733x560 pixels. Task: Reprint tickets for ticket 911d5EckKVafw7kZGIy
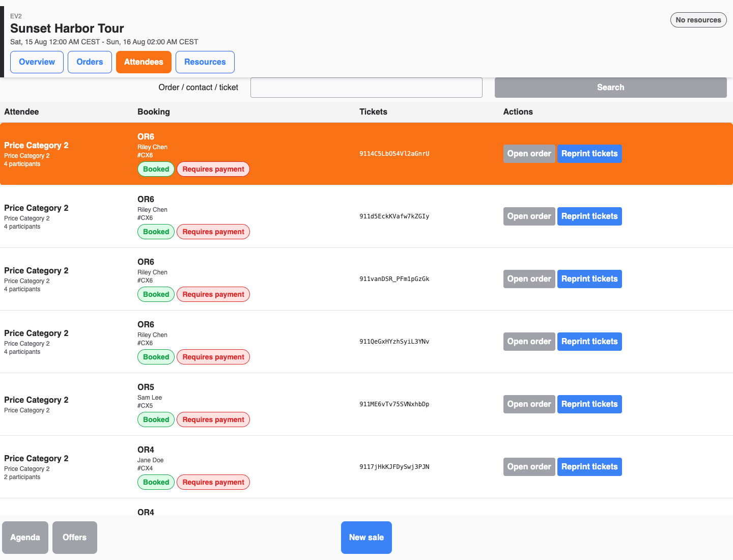pos(589,216)
